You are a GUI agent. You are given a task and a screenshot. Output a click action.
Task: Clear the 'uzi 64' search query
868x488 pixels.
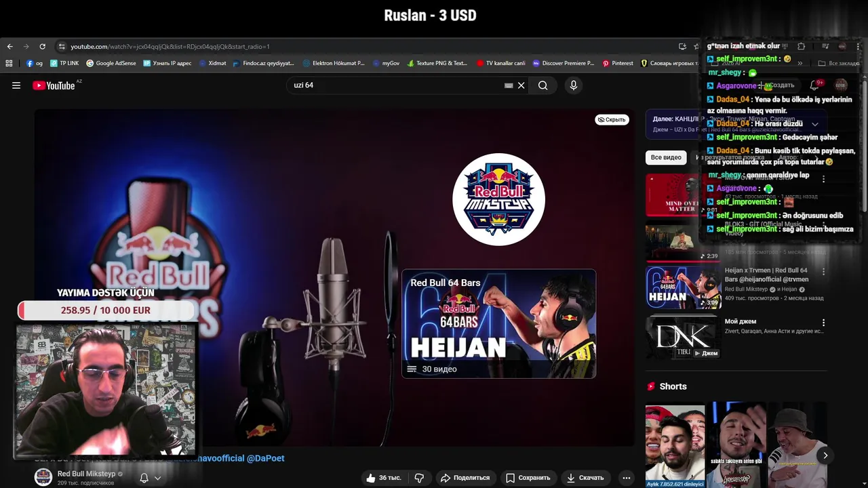(521, 85)
